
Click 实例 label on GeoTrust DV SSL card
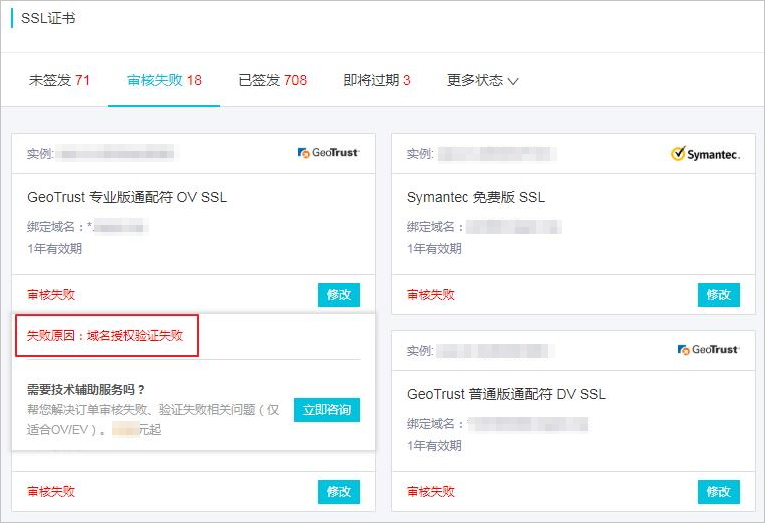point(420,350)
